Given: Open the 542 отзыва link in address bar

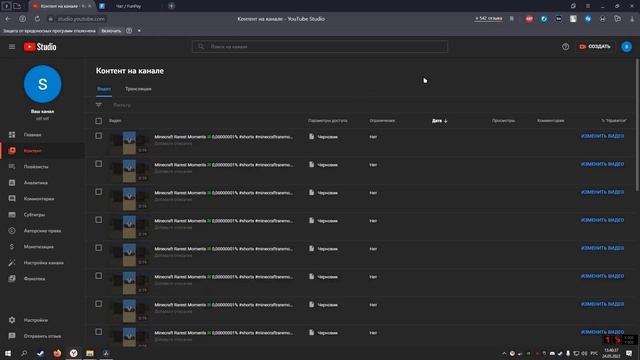Looking at the screenshot, I should [489, 19].
